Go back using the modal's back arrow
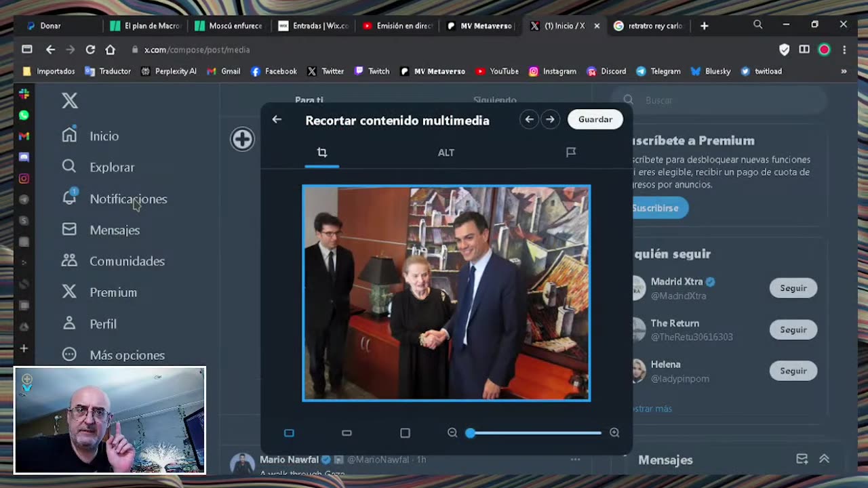The width and height of the screenshot is (868, 488). [x=277, y=119]
